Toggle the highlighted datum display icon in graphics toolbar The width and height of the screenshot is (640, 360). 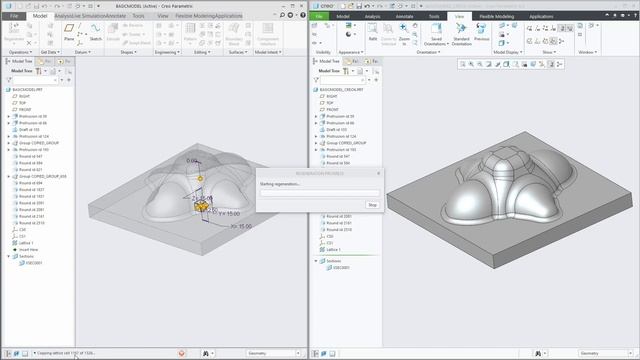pos(551,64)
